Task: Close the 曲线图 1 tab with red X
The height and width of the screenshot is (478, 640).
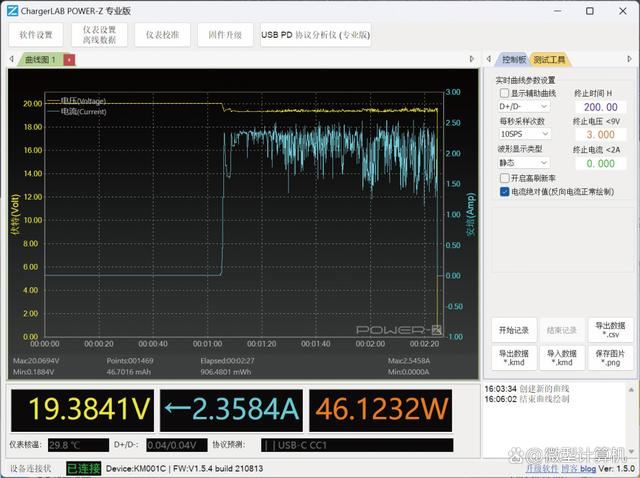Action: pyautogui.click(x=69, y=59)
